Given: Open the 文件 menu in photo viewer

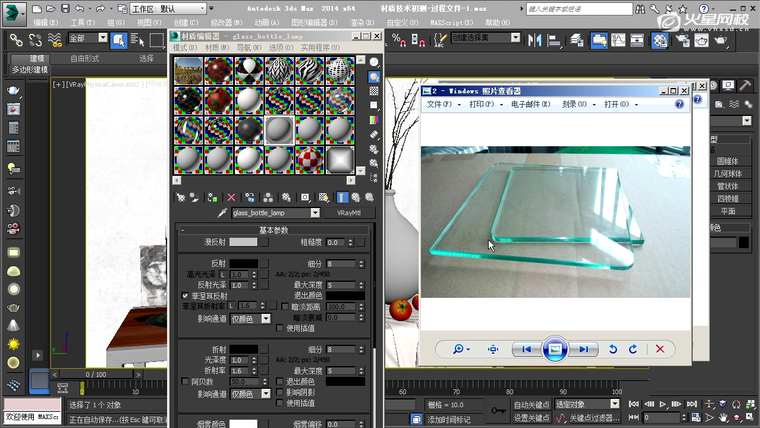Looking at the screenshot, I should tap(441, 104).
